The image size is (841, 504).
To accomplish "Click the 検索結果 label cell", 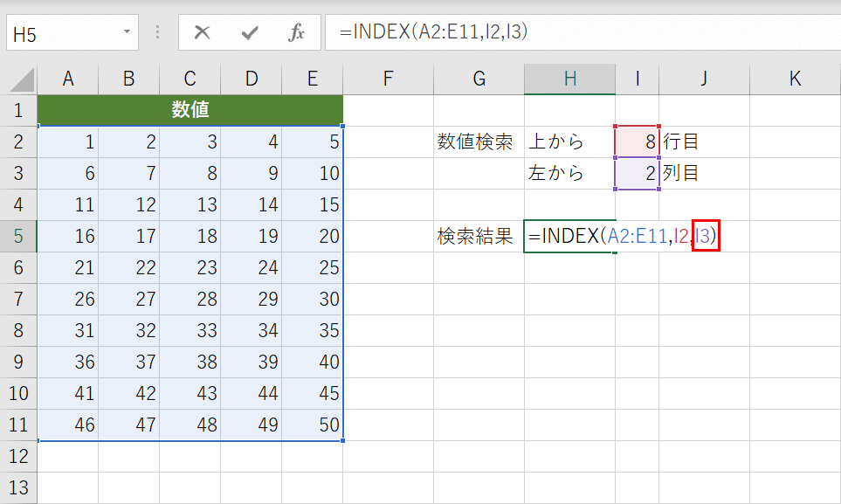I will pyautogui.click(x=478, y=236).
